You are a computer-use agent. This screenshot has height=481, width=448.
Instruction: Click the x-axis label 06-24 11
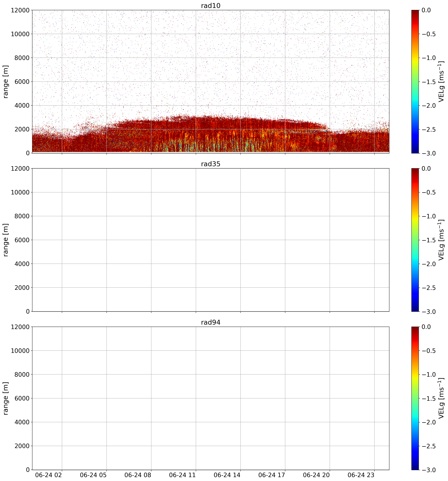click(182, 475)
